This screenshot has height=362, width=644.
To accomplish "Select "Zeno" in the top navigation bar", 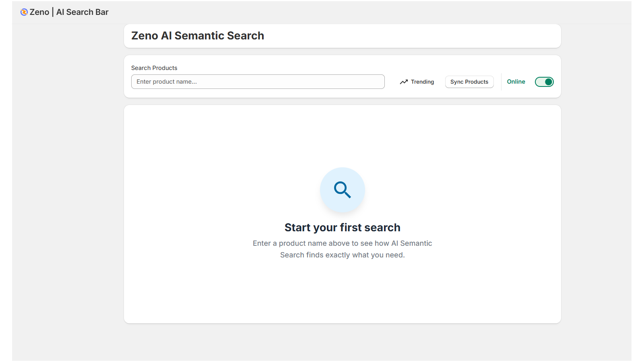I will (x=39, y=12).
